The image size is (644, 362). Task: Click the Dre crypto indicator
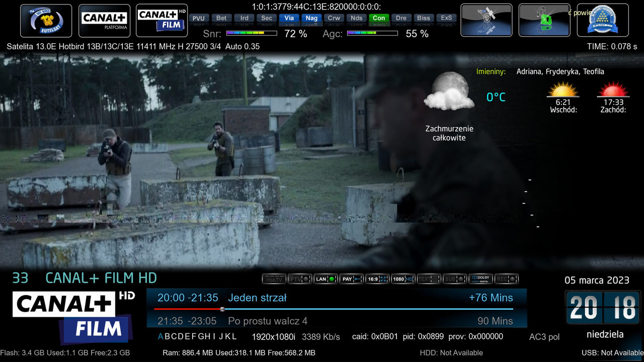pos(401,18)
